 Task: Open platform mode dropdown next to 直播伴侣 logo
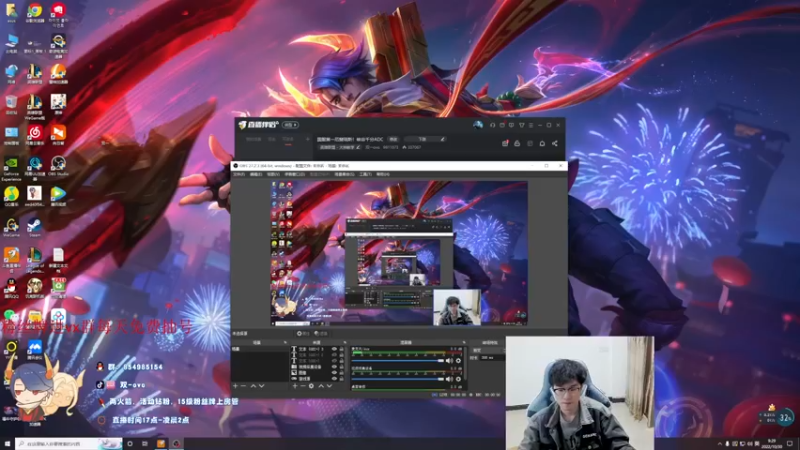pos(290,125)
